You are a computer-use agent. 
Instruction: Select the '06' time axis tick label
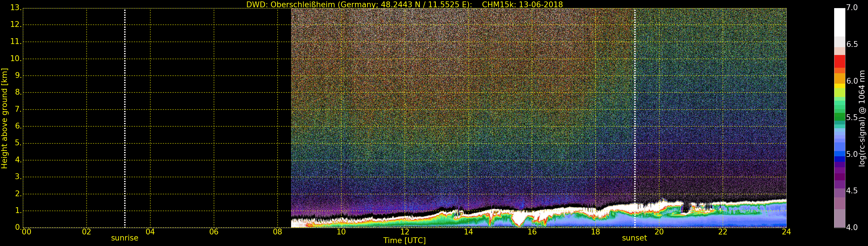pos(214,232)
